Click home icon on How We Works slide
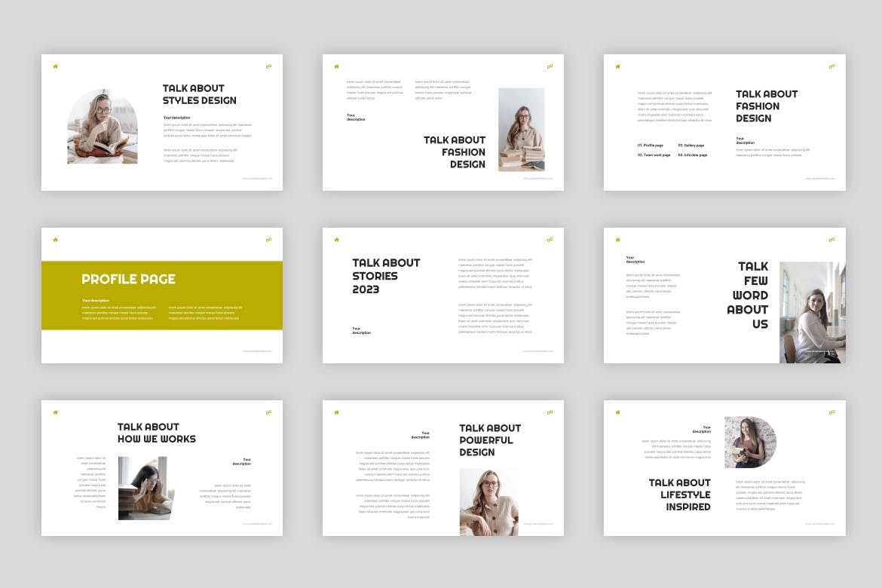The width and height of the screenshot is (882, 588). (x=55, y=412)
